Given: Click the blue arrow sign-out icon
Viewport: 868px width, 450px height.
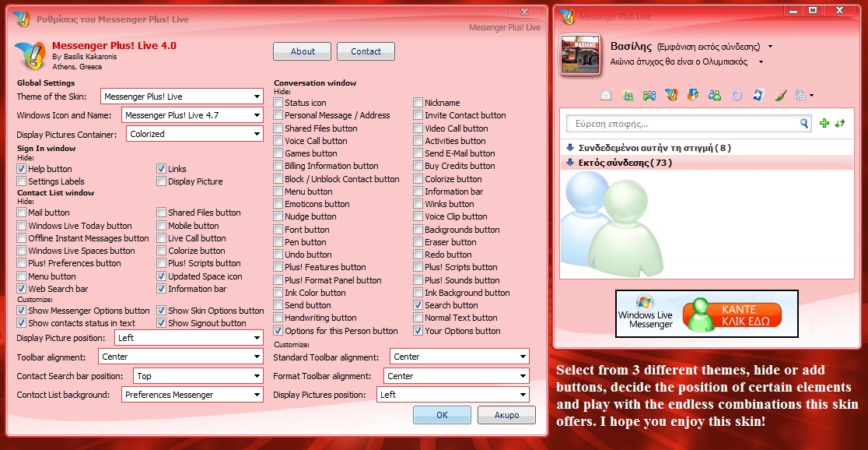Looking at the screenshot, I should pos(758,95).
